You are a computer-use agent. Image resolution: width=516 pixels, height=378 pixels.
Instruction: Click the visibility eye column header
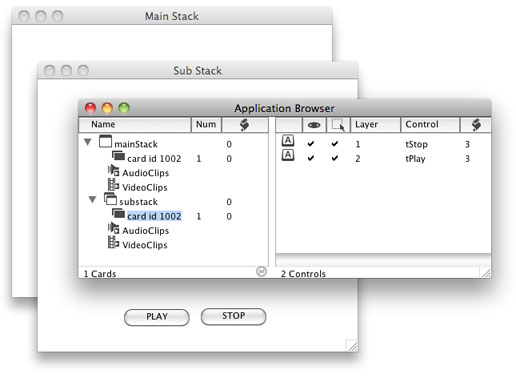314,125
